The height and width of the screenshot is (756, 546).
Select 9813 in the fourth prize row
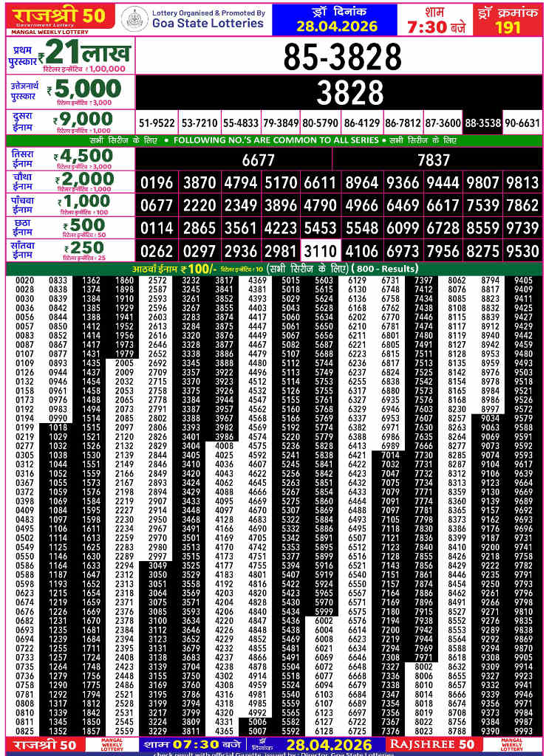click(522, 183)
